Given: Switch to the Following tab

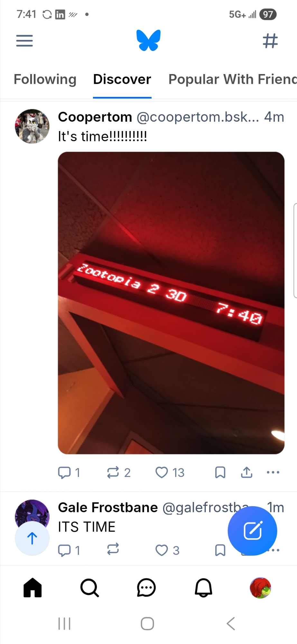Looking at the screenshot, I should coord(45,79).
